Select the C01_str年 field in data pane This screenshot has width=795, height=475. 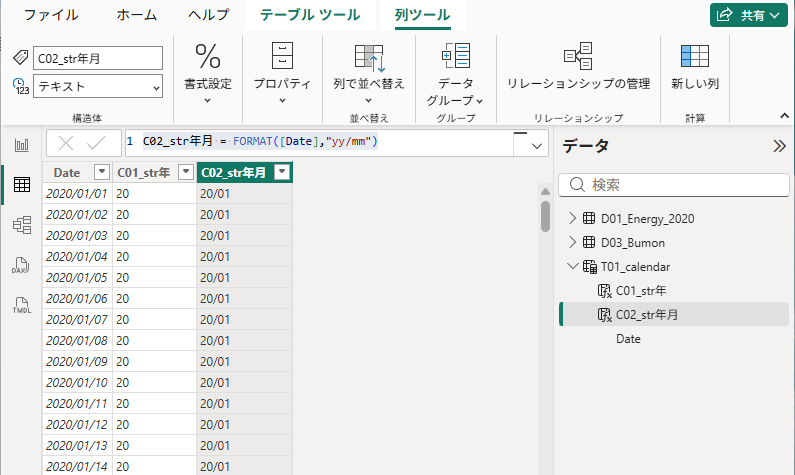tap(641, 290)
